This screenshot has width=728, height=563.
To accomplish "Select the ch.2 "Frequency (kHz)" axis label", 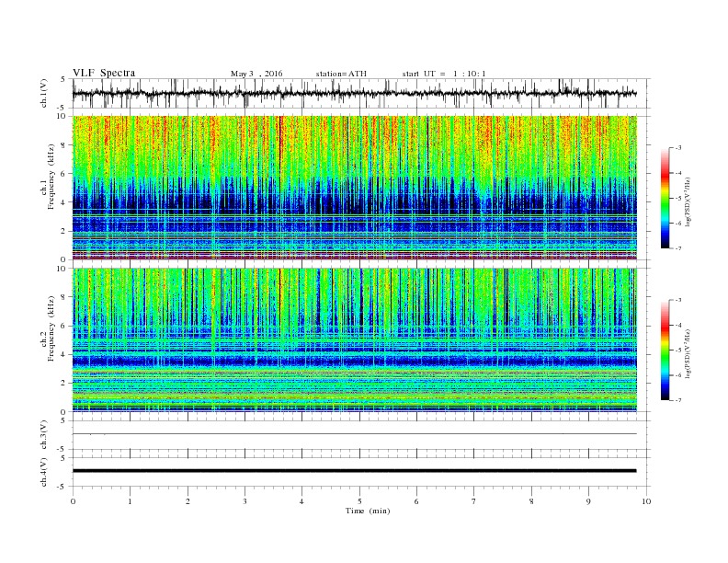I will click(x=51, y=327).
